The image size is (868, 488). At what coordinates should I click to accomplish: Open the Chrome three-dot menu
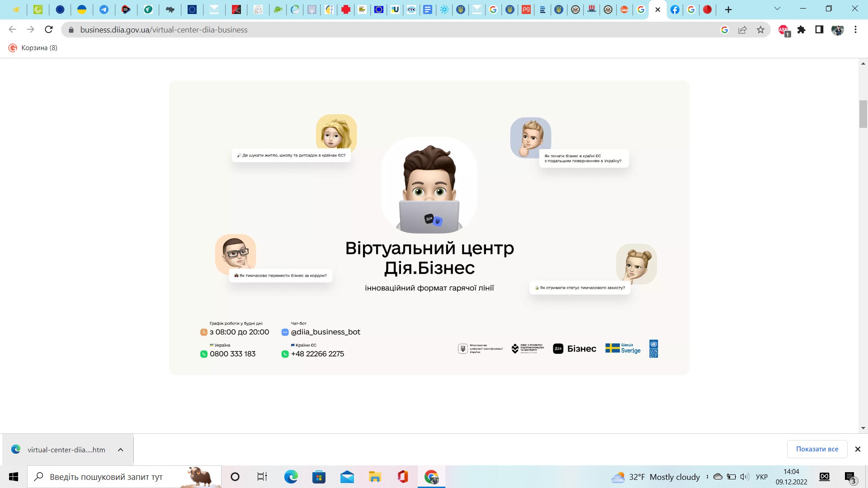click(x=855, y=30)
